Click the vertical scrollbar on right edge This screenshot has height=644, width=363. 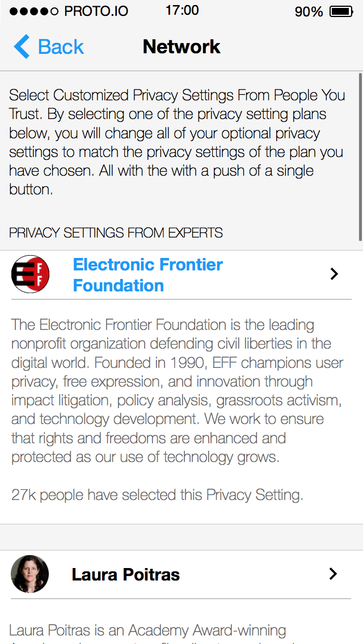pyautogui.click(x=360, y=157)
